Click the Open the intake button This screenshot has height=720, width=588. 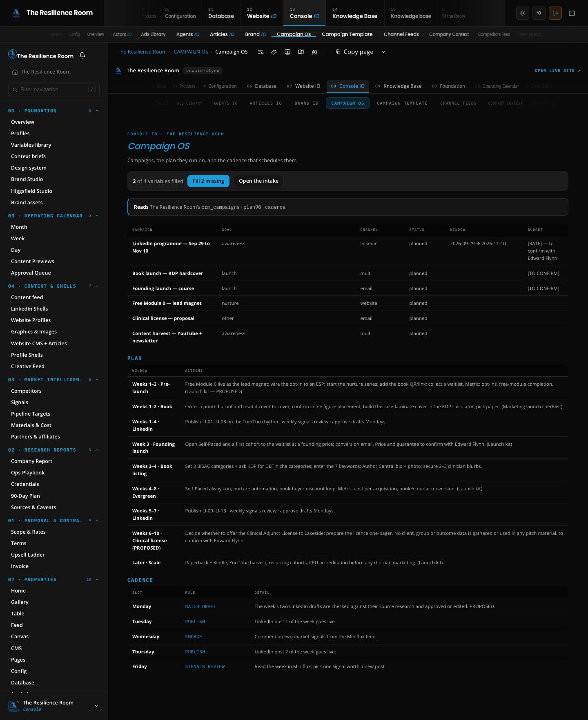pos(258,181)
